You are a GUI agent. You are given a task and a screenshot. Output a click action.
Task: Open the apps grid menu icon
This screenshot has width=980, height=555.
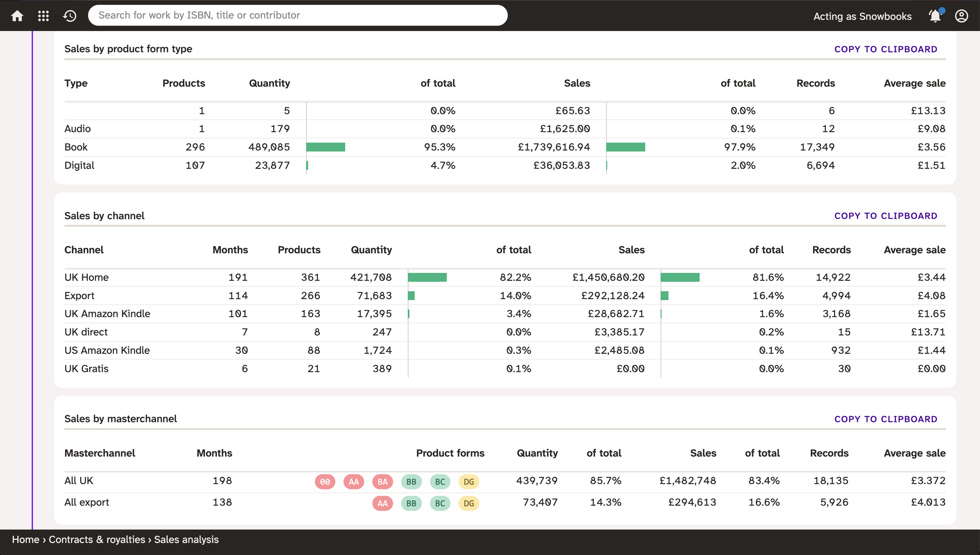point(43,16)
